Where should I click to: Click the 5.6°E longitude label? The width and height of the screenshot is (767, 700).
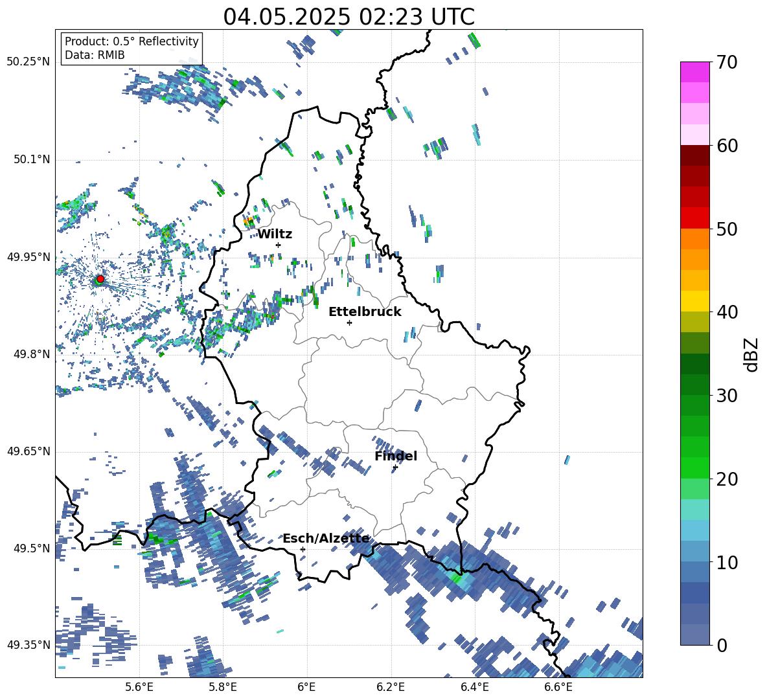coord(139,687)
